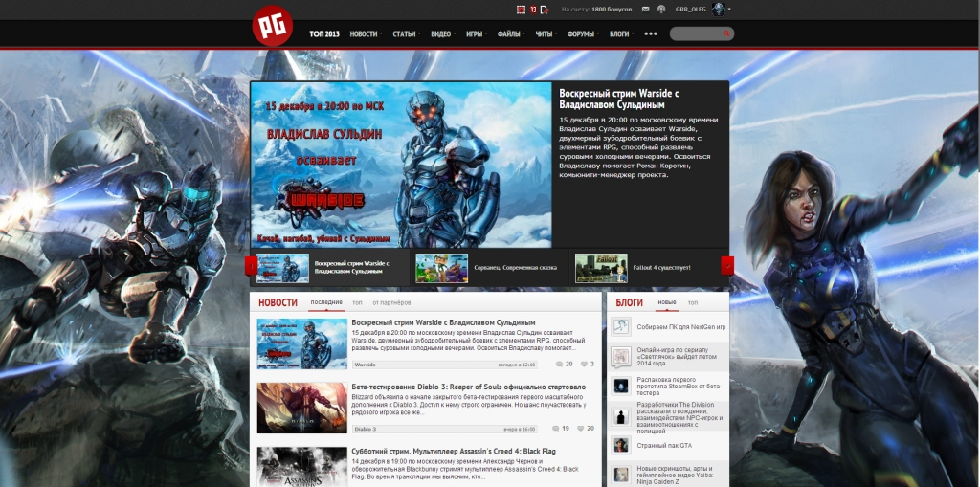Expand the БЛОГИ navigation dropdown

633,34
